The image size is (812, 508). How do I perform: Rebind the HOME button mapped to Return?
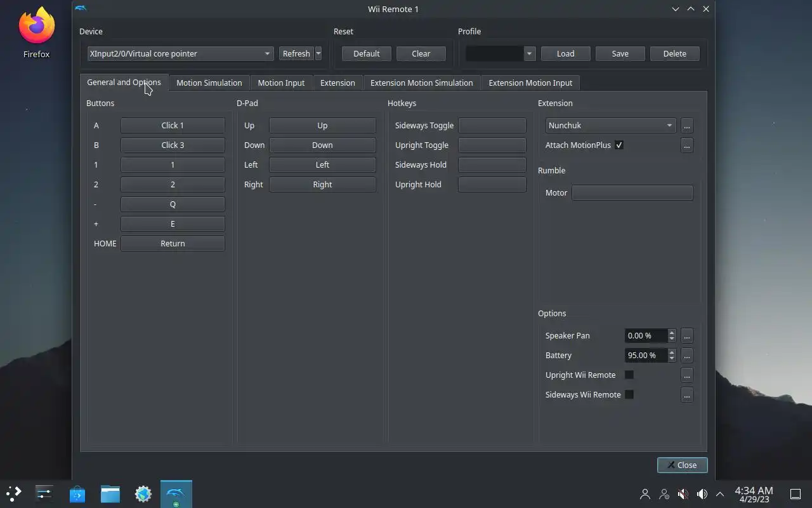point(173,244)
